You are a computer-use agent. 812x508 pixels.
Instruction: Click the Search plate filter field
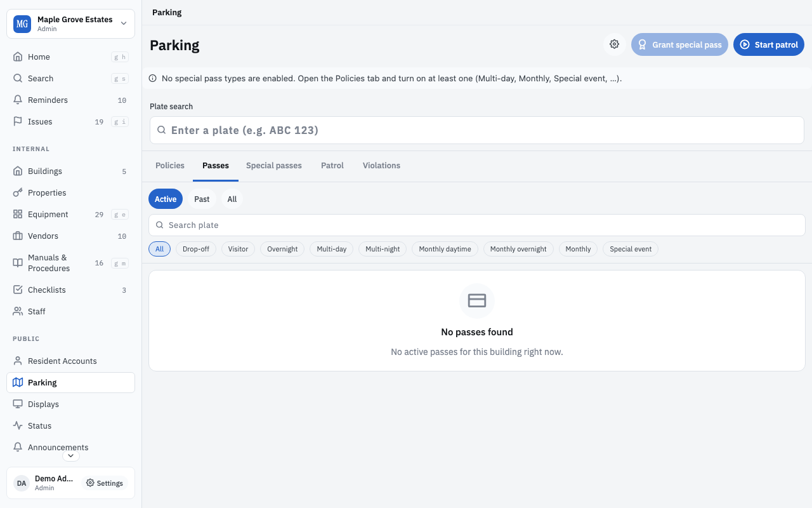click(477, 225)
